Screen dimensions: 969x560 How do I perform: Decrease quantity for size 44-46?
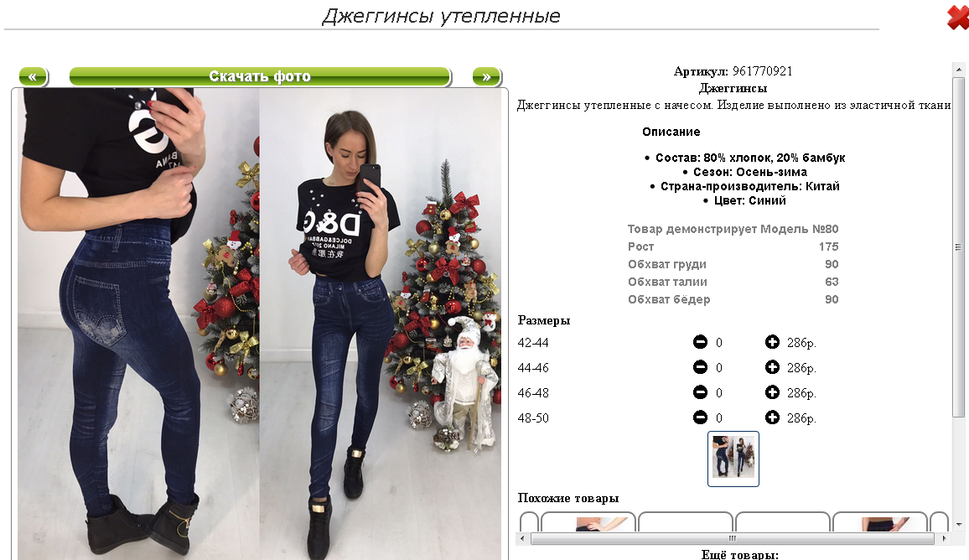pos(700,367)
